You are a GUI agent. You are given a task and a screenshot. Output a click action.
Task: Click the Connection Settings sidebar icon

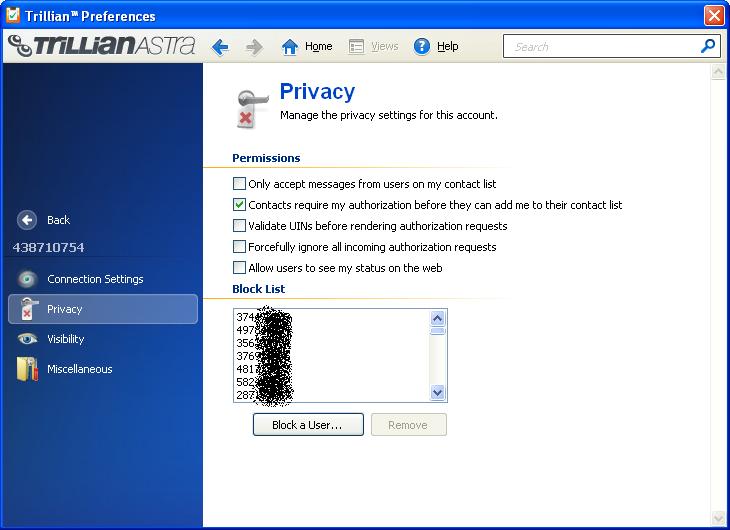click(27, 279)
